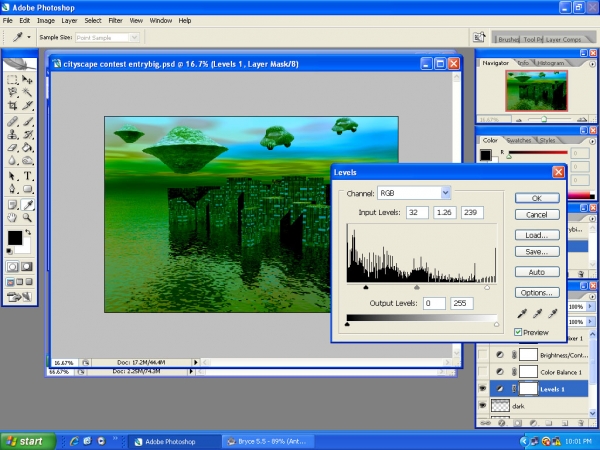Switch to Standard edit mode
The height and width of the screenshot is (450, 600).
(x=12, y=266)
